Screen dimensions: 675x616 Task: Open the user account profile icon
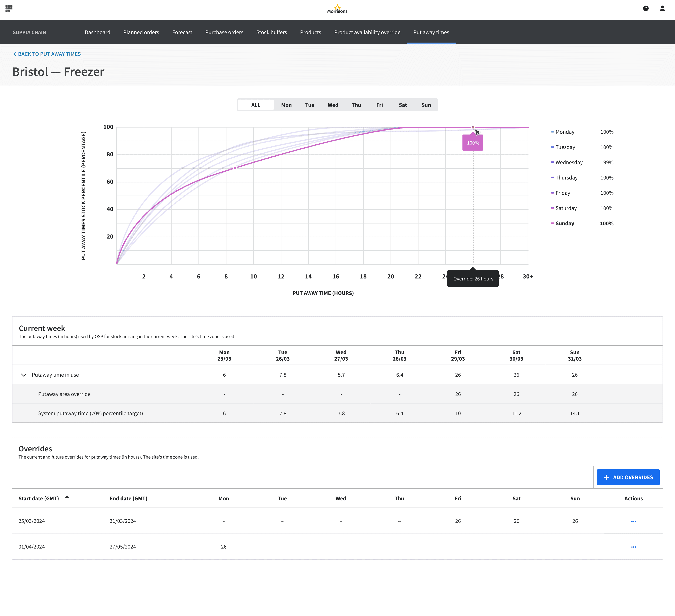[662, 8]
